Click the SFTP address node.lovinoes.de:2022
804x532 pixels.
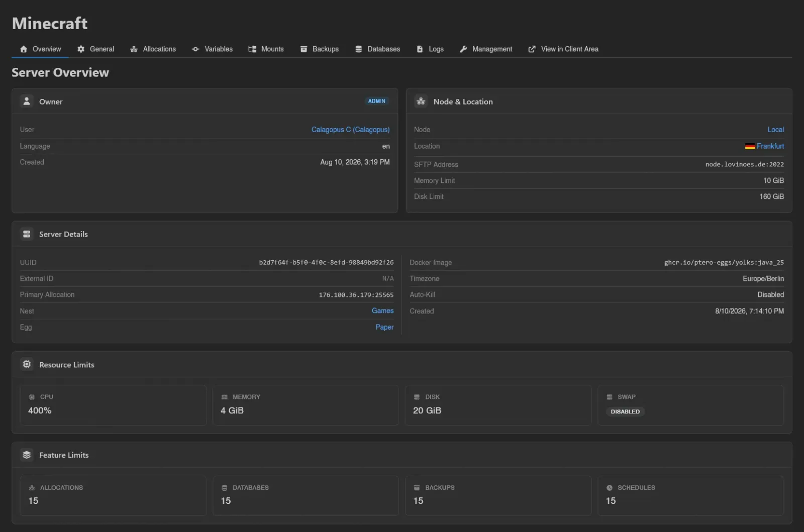(744, 164)
